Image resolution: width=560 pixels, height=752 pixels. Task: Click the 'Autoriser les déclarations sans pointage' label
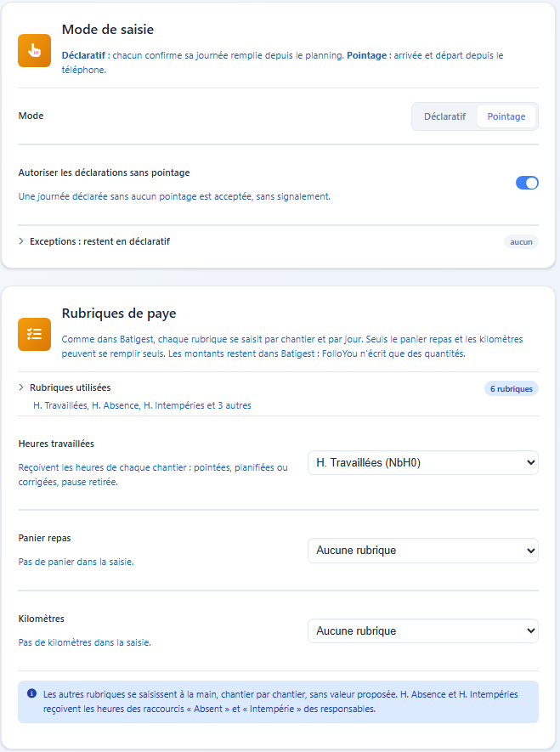104,172
